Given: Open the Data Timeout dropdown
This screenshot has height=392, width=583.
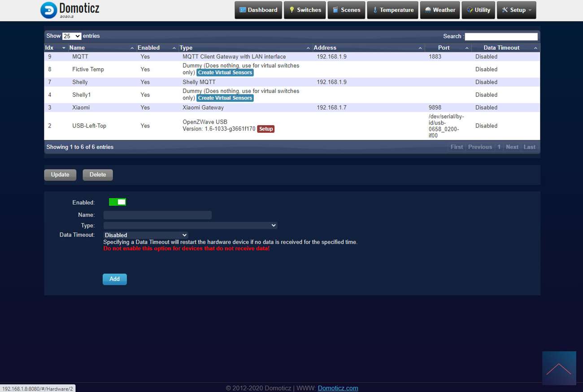Looking at the screenshot, I should tap(145, 235).
